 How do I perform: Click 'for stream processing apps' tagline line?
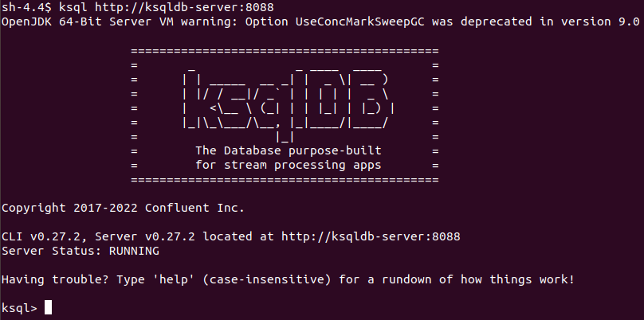[x=288, y=165]
